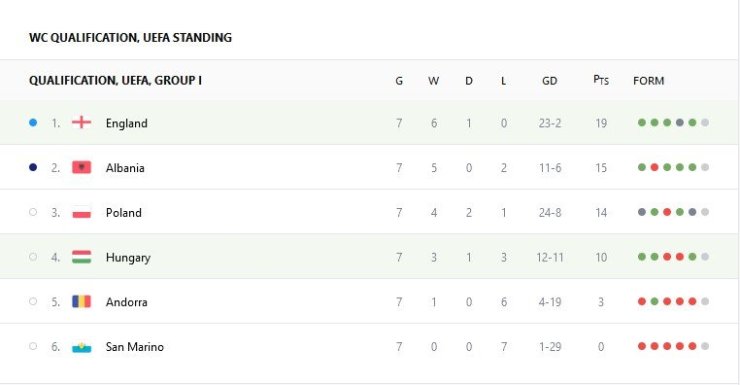Click the FORM column header
The image size is (740, 385).
pos(648,81)
